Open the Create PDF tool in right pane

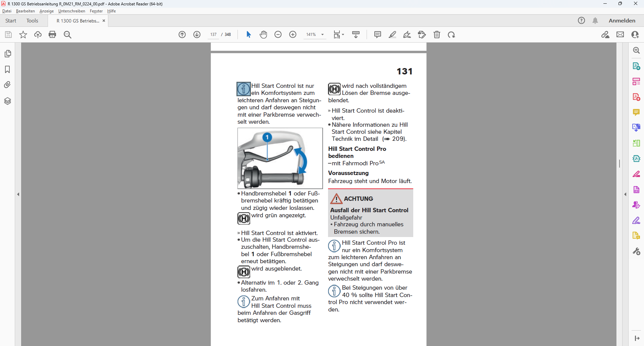636,97
